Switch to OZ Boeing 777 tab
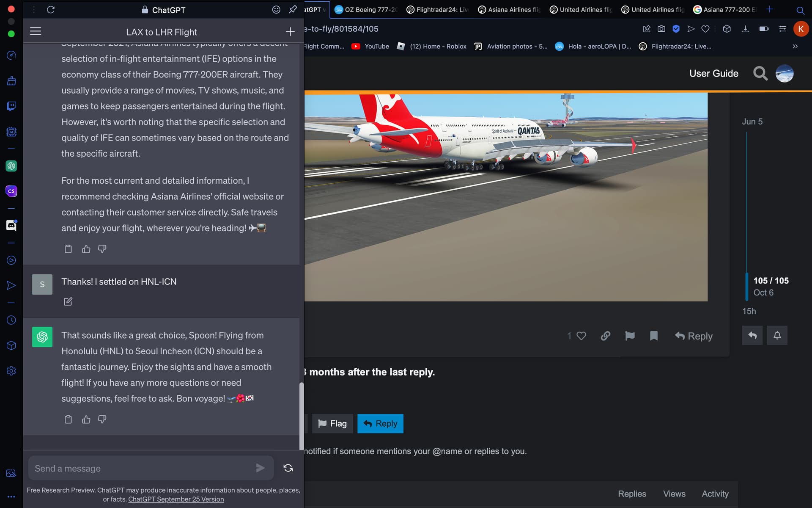812x508 pixels. (x=367, y=9)
